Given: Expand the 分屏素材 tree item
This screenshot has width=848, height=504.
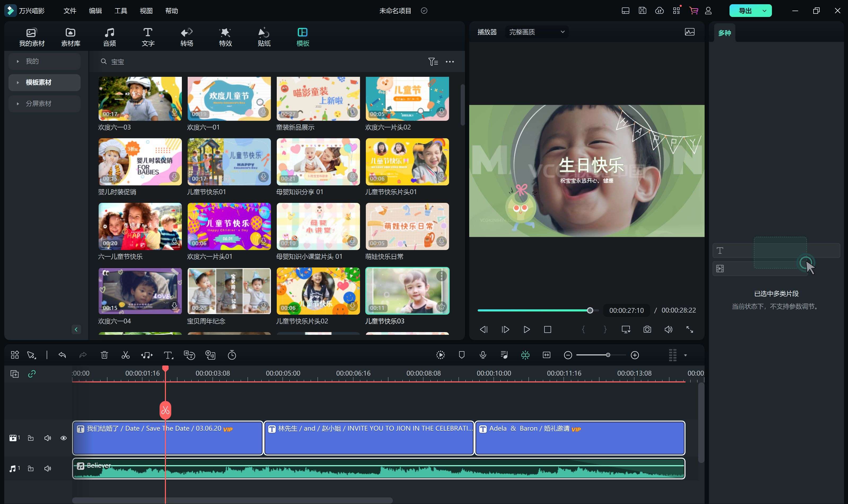Looking at the screenshot, I should [18, 104].
